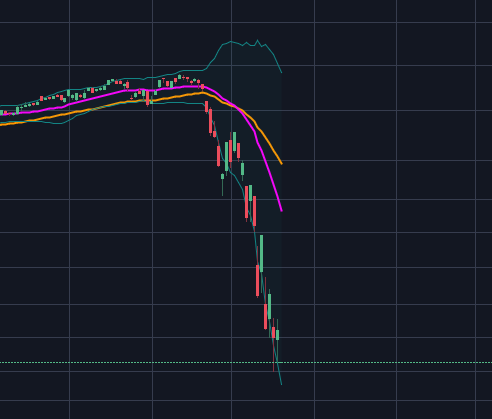Click the shaded area between the teal bands
The width and height of the screenshot is (492, 419).
pyautogui.click(x=267, y=133)
